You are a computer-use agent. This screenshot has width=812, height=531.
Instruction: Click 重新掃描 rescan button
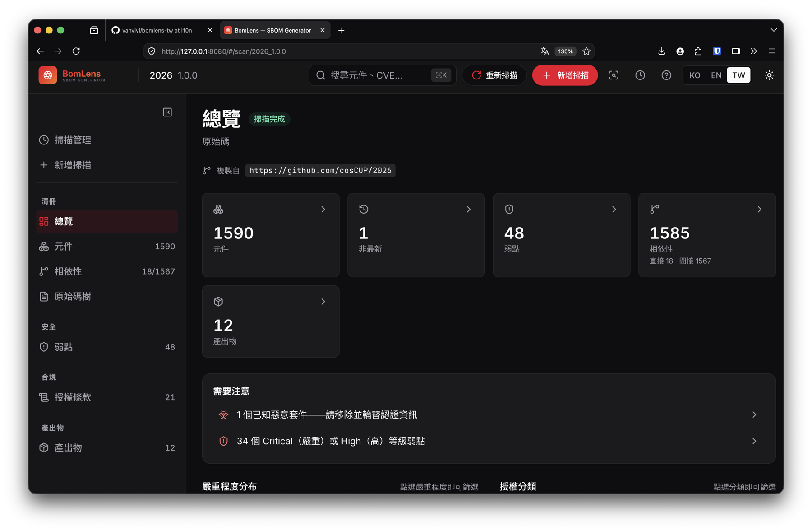[x=494, y=75]
